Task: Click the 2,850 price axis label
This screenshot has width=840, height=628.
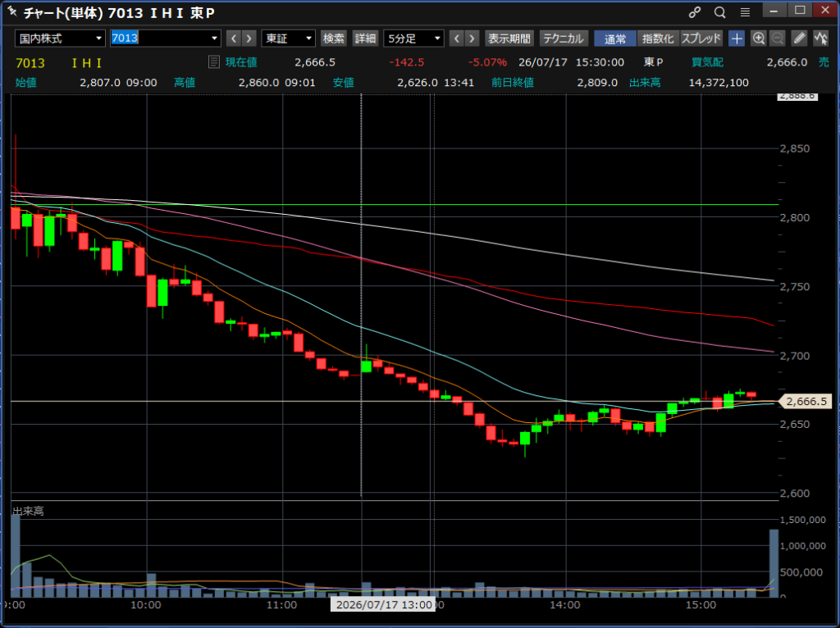Action: click(794, 148)
